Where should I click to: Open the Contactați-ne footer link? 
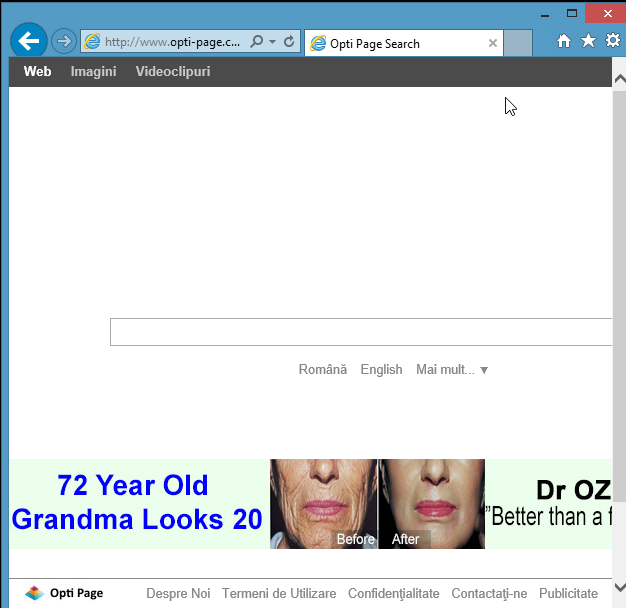(489, 594)
